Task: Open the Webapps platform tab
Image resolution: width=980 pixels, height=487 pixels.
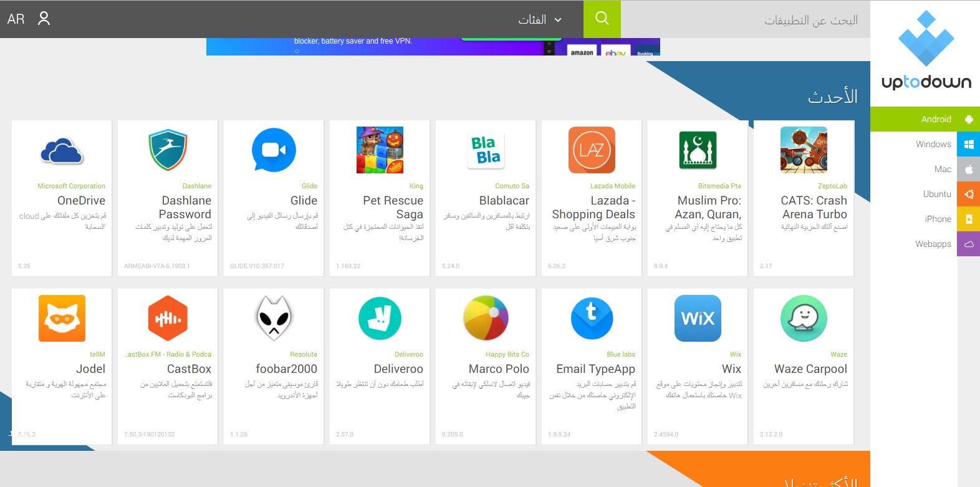Action: tap(925, 244)
